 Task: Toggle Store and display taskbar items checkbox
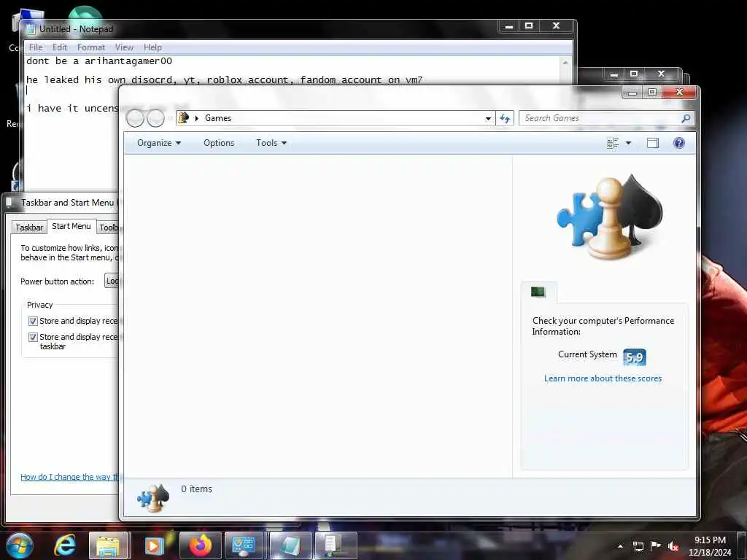pos(33,337)
